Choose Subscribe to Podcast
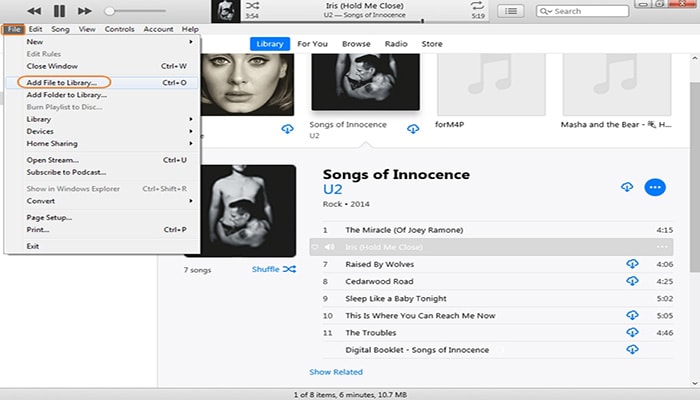700x400 pixels. point(102,172)
